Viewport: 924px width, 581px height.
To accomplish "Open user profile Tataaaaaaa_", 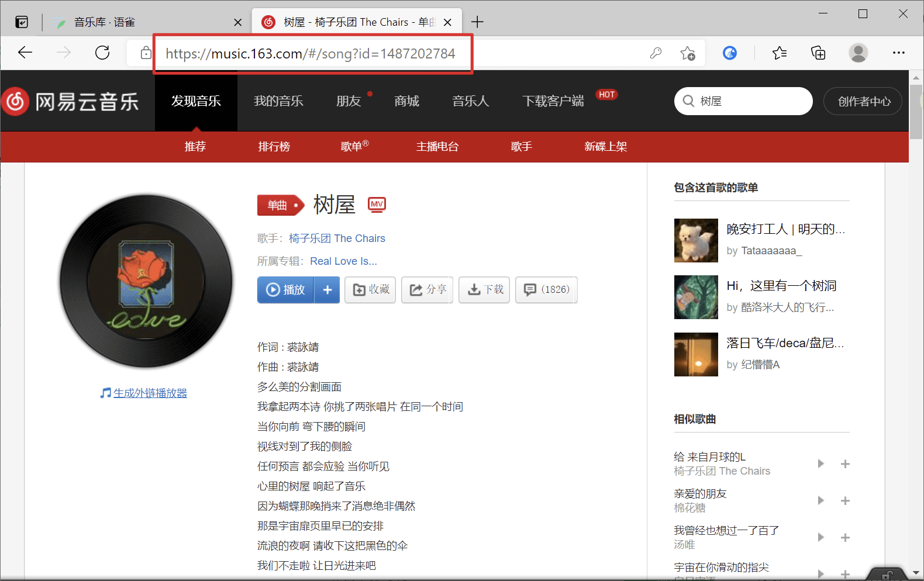I will tap(771, 251).
